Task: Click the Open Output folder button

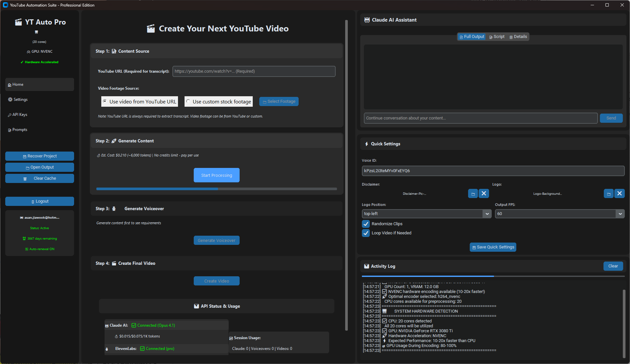Action: pos(39,167)
